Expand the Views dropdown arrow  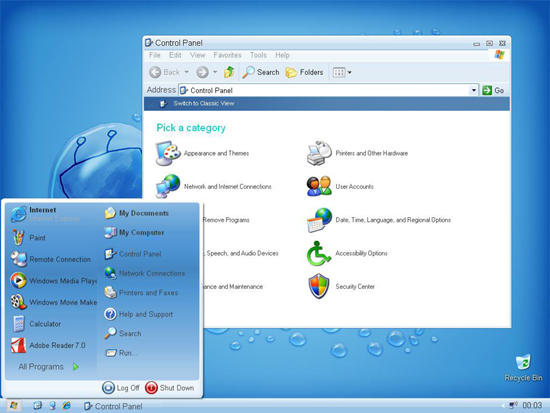(349, 73)
